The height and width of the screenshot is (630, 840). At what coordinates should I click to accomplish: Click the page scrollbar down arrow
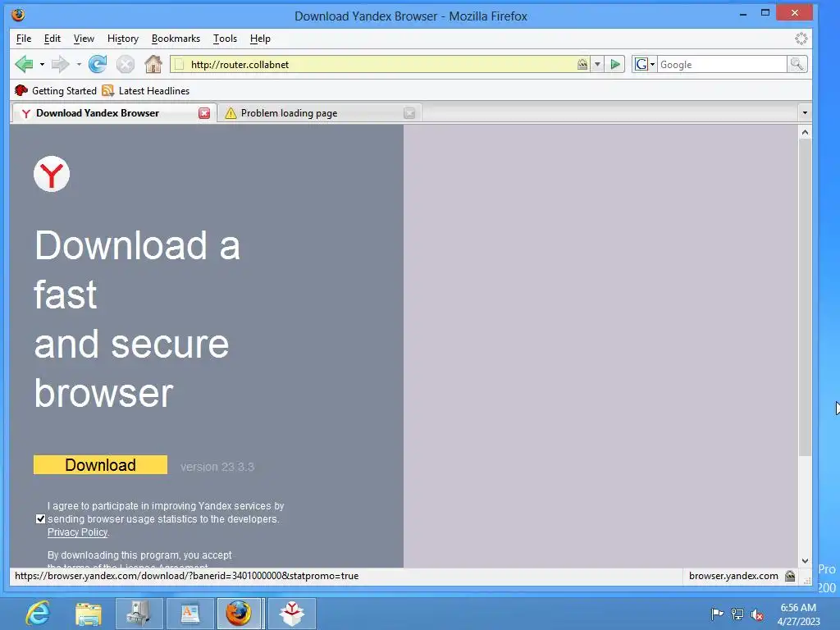pyautogui.click(x=805, y=561)
